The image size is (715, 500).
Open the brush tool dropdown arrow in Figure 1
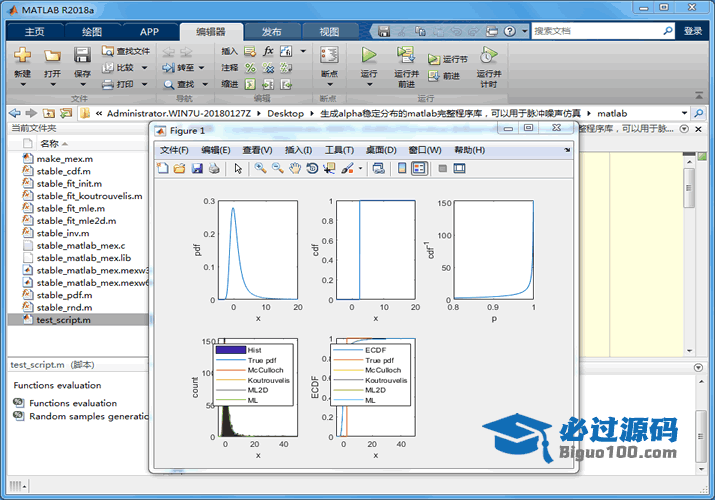tap(360, 168)
